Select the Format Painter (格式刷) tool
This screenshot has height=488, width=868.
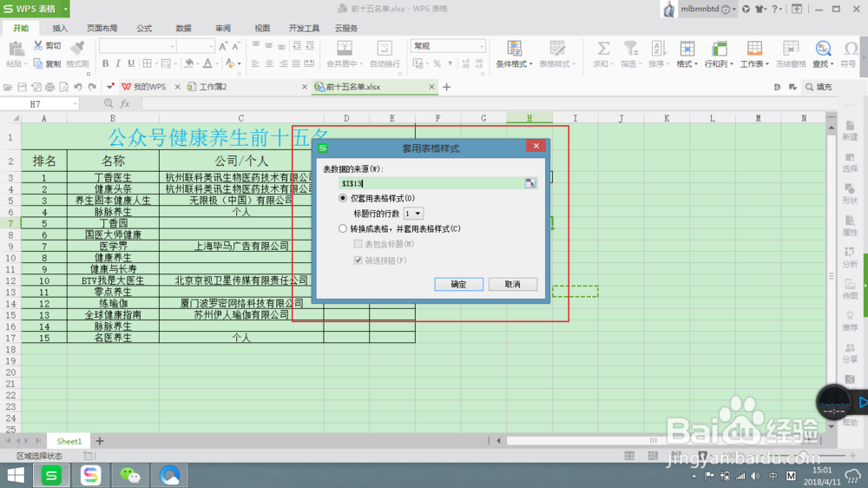coord(77,55)
